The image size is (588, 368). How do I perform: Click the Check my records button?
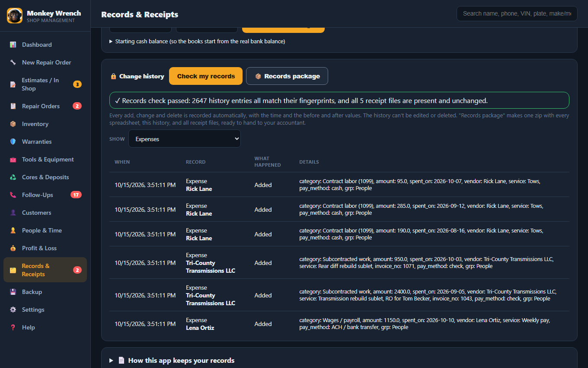point(206,76)
